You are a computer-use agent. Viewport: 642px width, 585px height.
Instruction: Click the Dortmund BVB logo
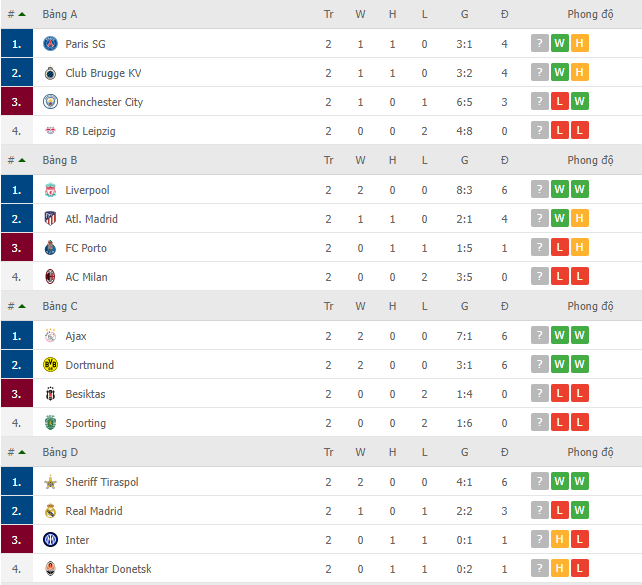pos(50,364)
